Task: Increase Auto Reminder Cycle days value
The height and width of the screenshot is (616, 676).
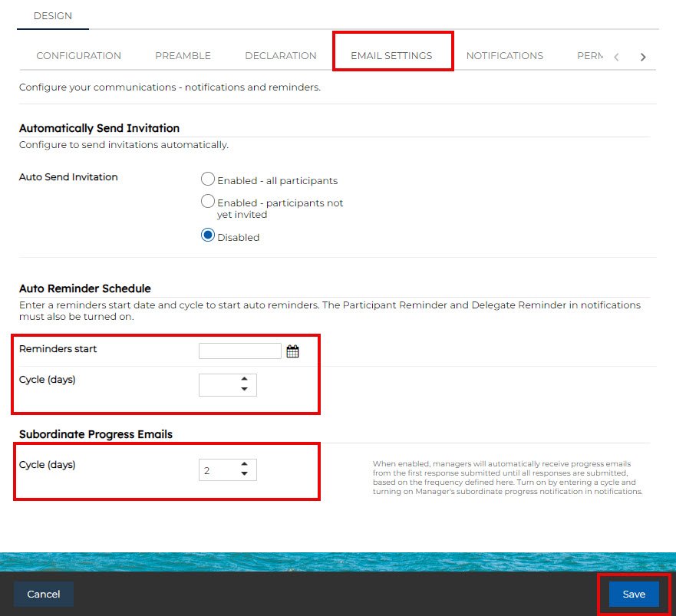Action: pos(244,379)
